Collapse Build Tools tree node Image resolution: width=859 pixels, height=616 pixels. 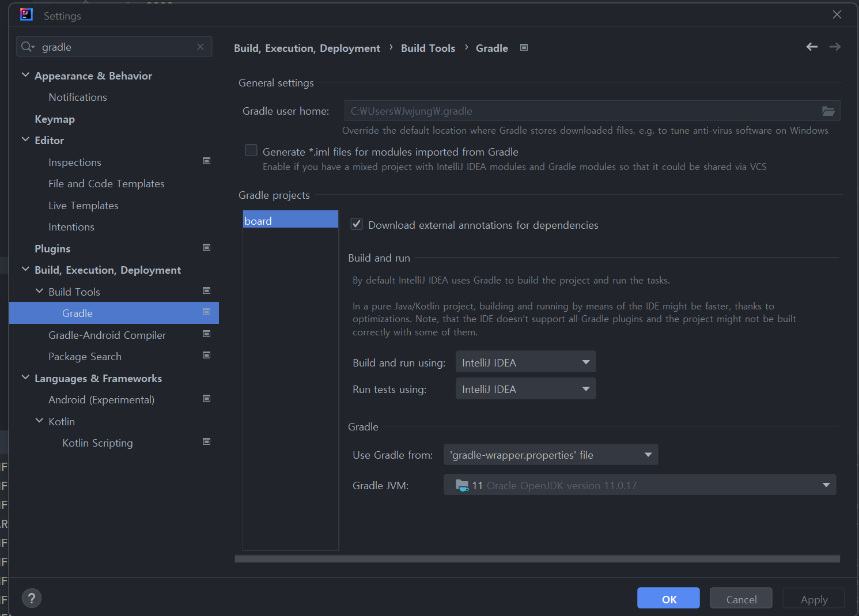point(39,291)
